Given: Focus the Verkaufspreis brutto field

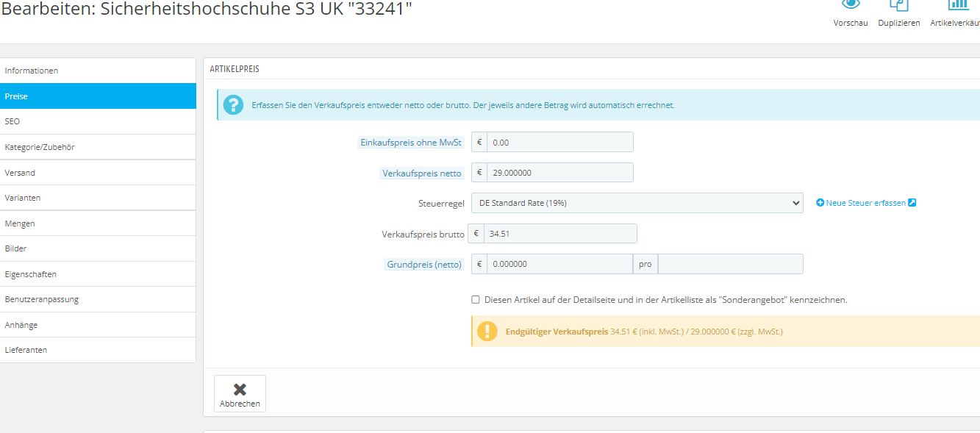Looking at the screenshot, I should pyautogui.click(x=559, y=234).
